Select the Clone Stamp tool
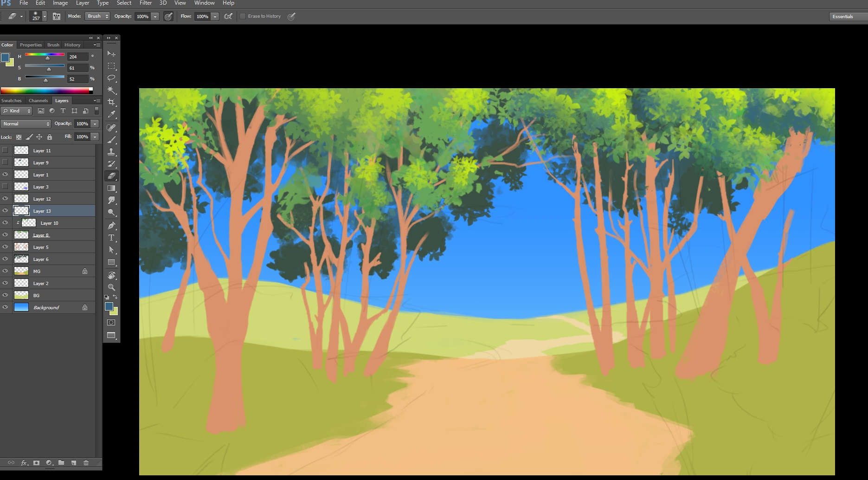Screen dimensions: 868x480 click(111, 152)
